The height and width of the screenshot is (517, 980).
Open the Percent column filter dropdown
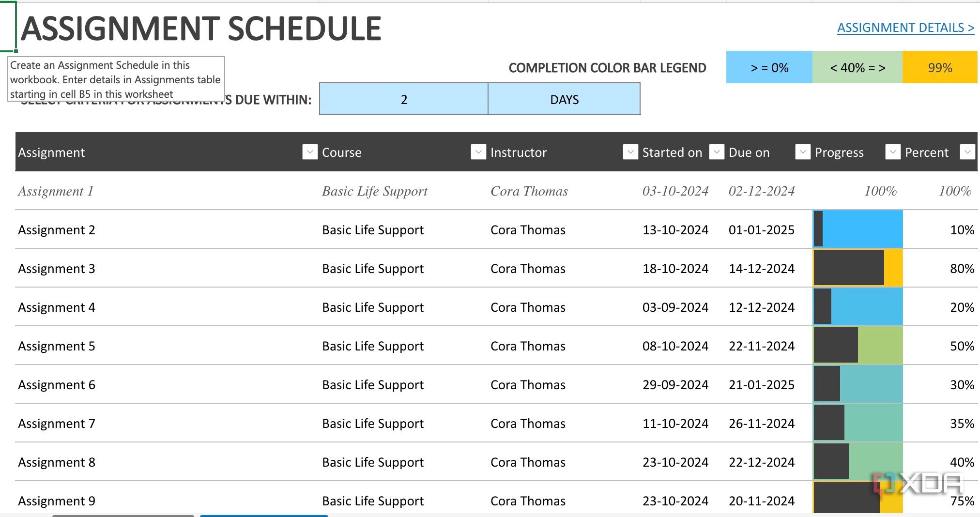[967, 152]
